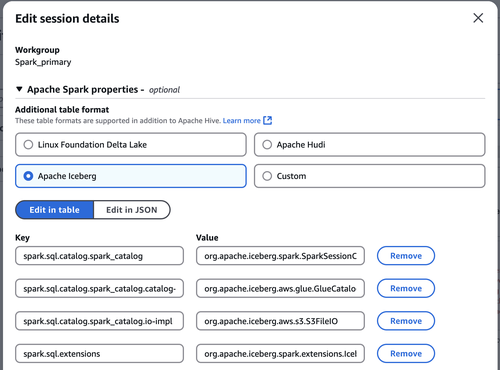Image resolution: width=500 pixels, height=370 pixels.
Task: Remove the GlueCatalog property row
Action: click(406, 288)
